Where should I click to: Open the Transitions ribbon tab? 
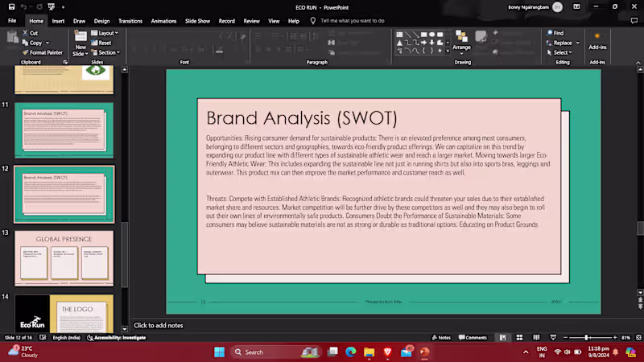click(130, 21)
